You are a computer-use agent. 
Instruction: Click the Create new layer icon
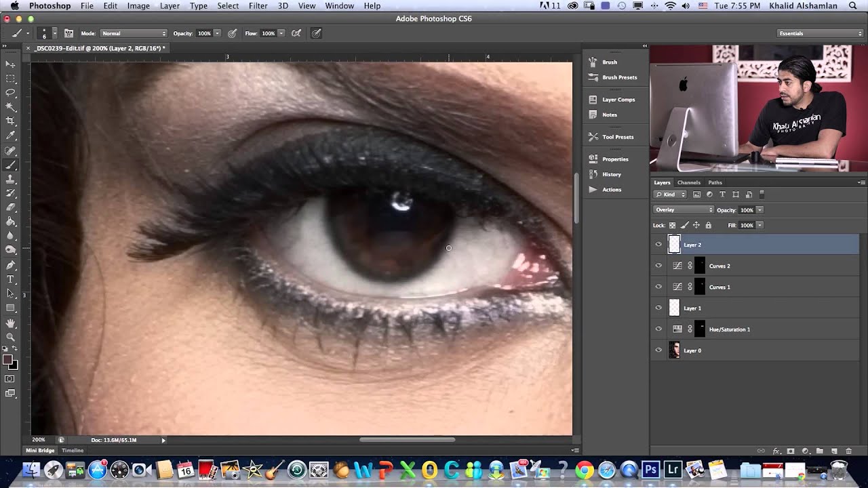834,451
